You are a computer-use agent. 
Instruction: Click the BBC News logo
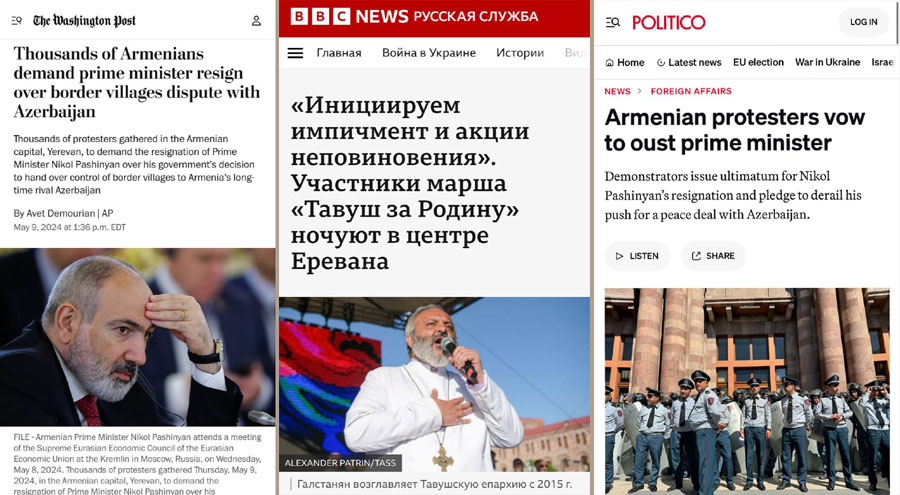[414, 16]
